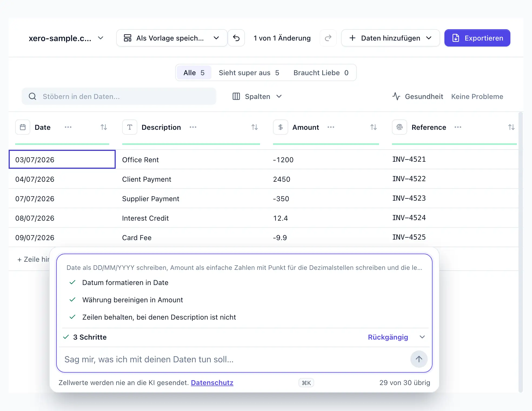
Task: Open the Als Vorlage speichern dropdown
Action: pos(172,38)
